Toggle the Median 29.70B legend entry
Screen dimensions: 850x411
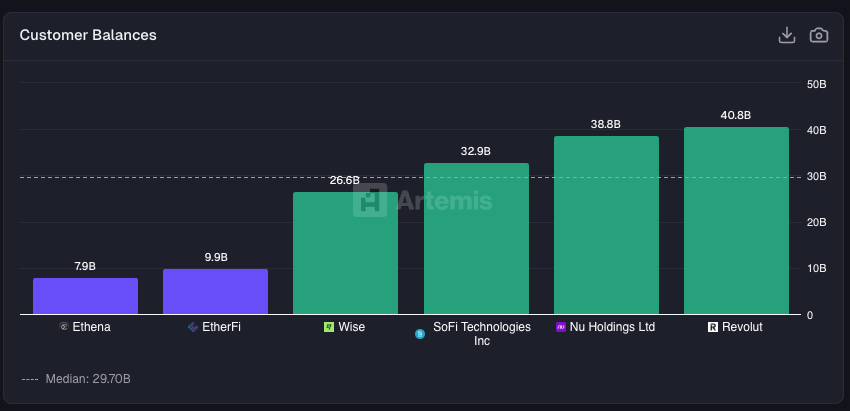pos(76,379)
